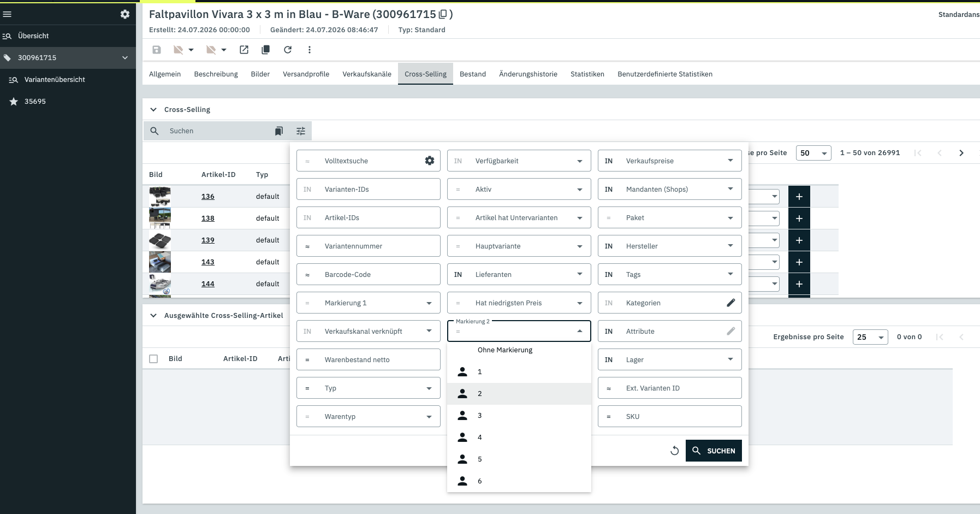Open item in new tab icon

click(x=244, y=50)
